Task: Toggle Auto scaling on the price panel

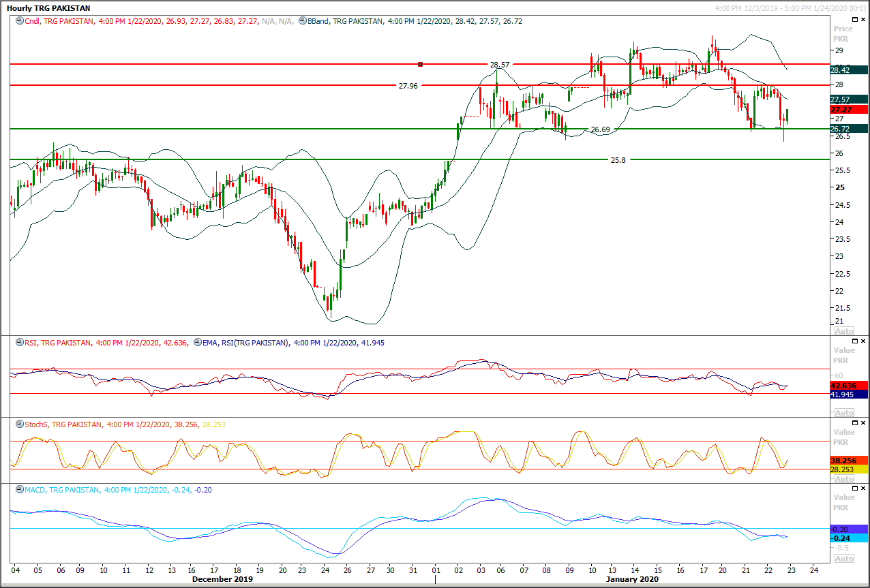Action: pos(844,330)
